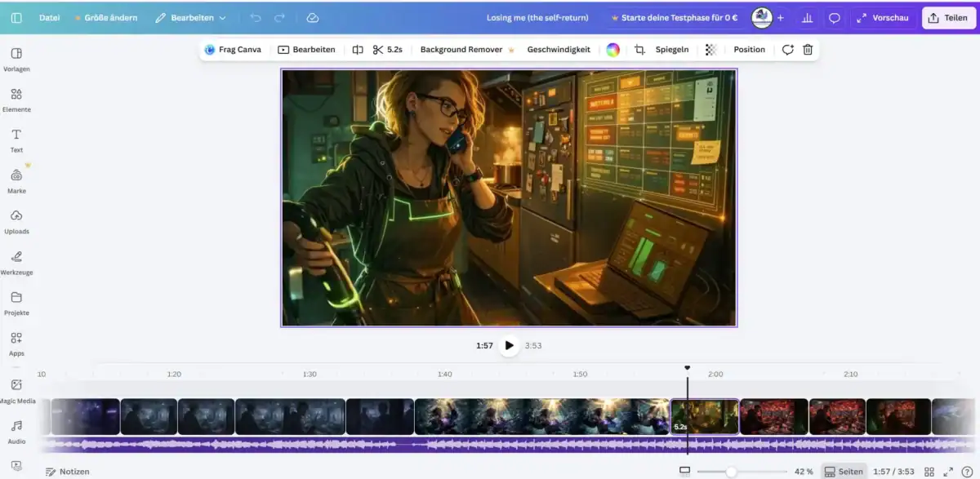
Task: Switch to grid view with the squares icon
Action: tap(929, 471)
